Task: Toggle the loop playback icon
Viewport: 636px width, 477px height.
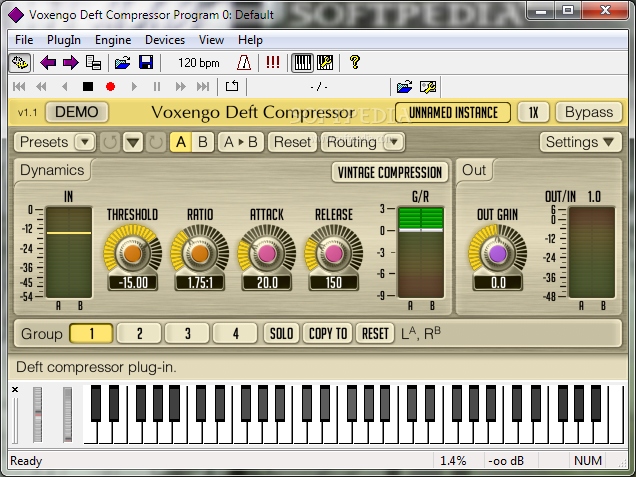Action: (232, 86)
